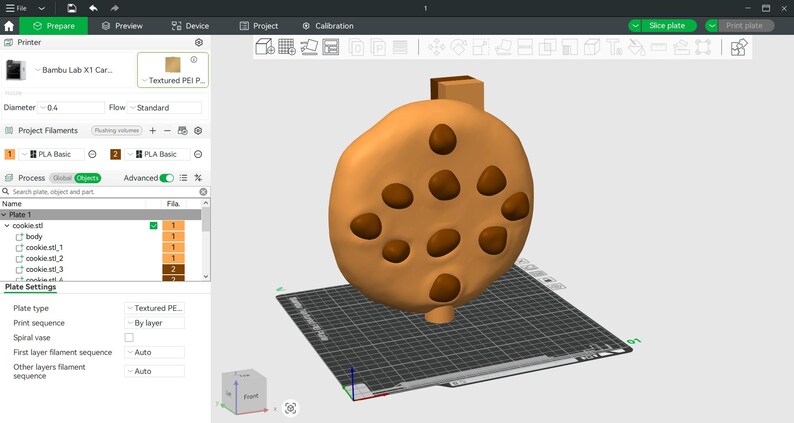Open First layer filament sequence dropdown
Screen dimensions: 794x423
pos(154,352)
